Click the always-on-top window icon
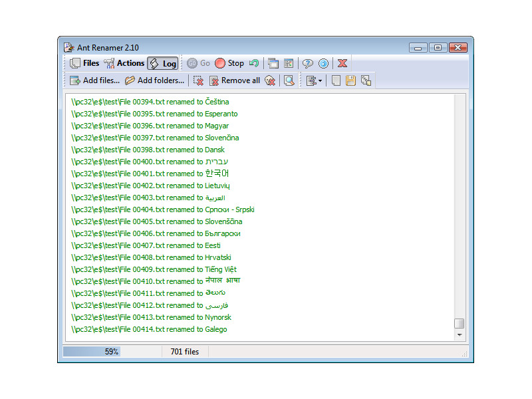Image resolution: width=532 pixels, height=399 pixels. pos(273,63)
